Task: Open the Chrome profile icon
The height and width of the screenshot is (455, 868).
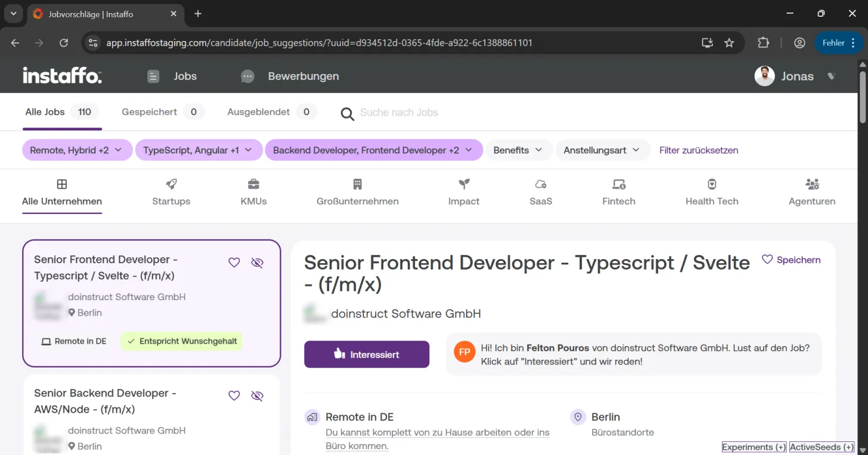Action: point(799,43)
